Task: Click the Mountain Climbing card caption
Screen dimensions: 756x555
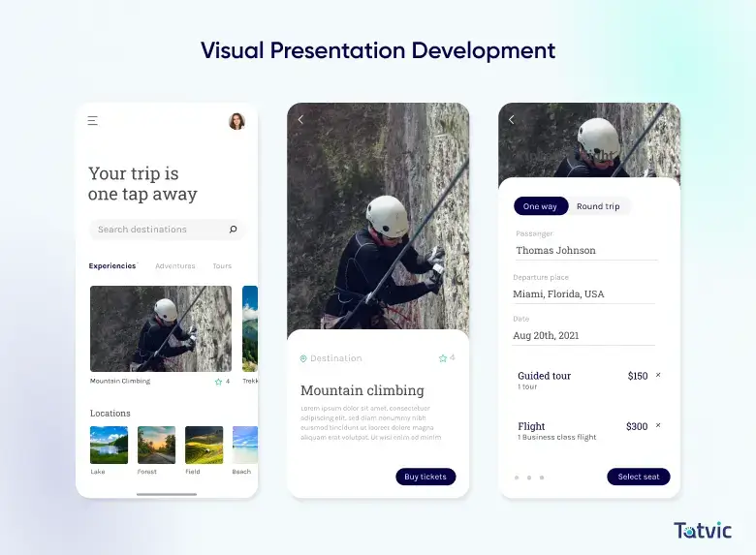Action: pyautogui.click(x=120, y=381)
